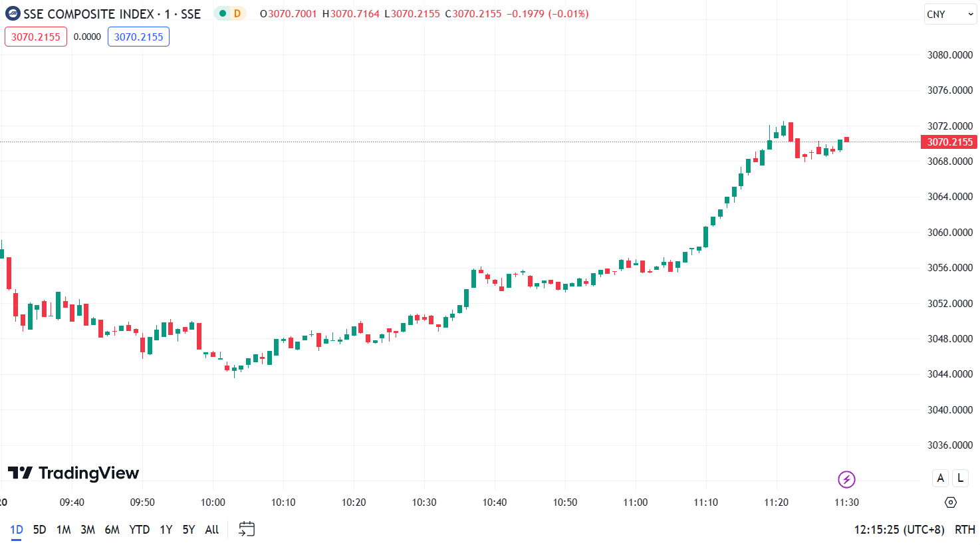Open the calendar go-to-date icon
The width and height of the screenshot is (980, 545).
(x=247, y=529)
